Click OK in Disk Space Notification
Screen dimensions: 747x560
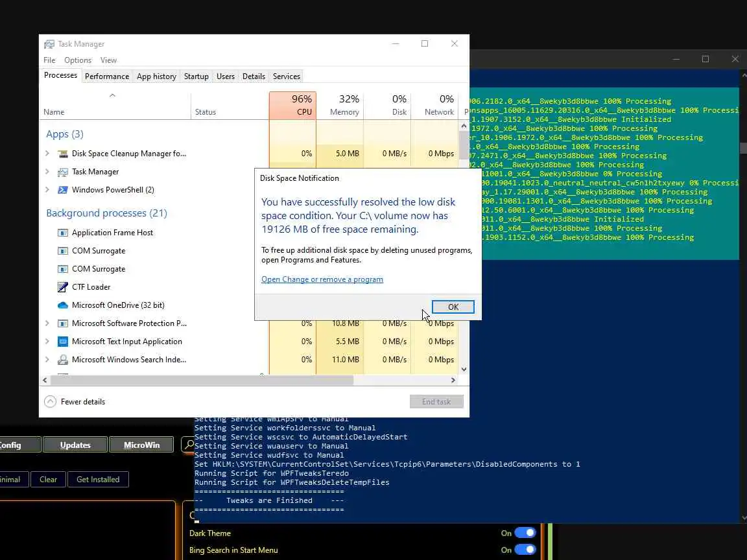[453, 307]
